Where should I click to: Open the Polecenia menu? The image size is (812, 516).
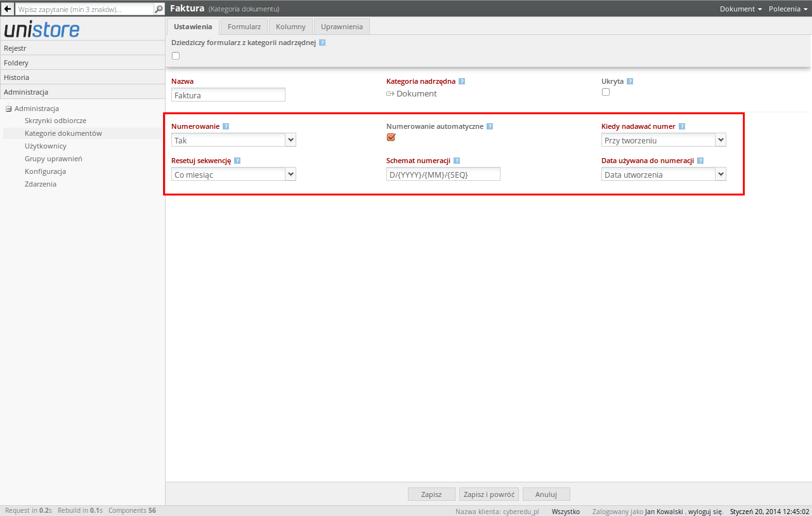[x=789, y=9]
